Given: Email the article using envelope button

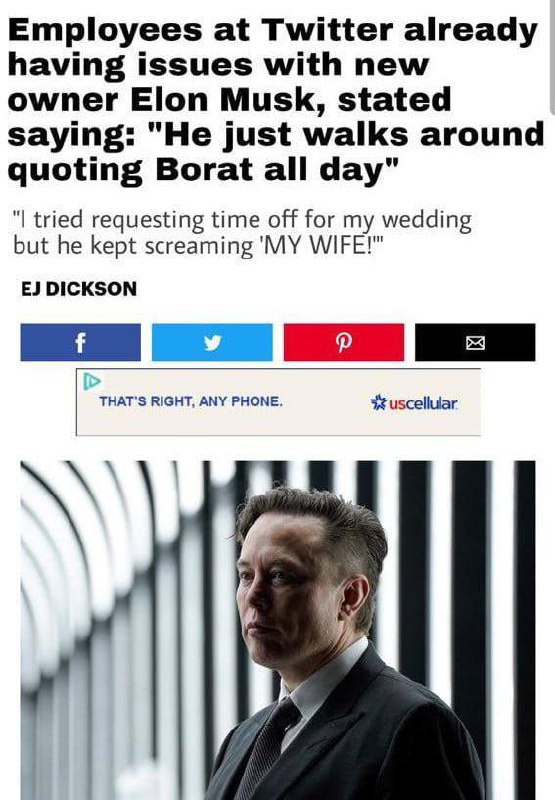Looking at the screenshot, I should click(475, 342).
